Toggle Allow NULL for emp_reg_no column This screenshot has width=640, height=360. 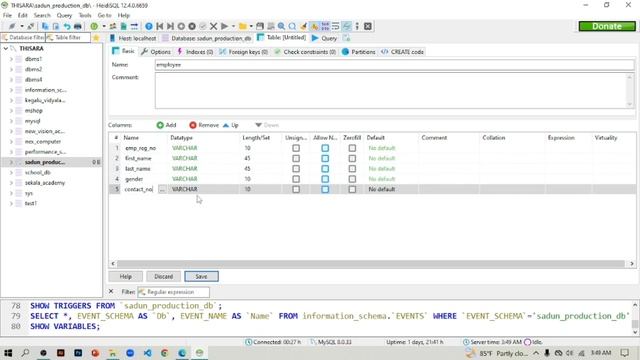(x=325, y=148)
